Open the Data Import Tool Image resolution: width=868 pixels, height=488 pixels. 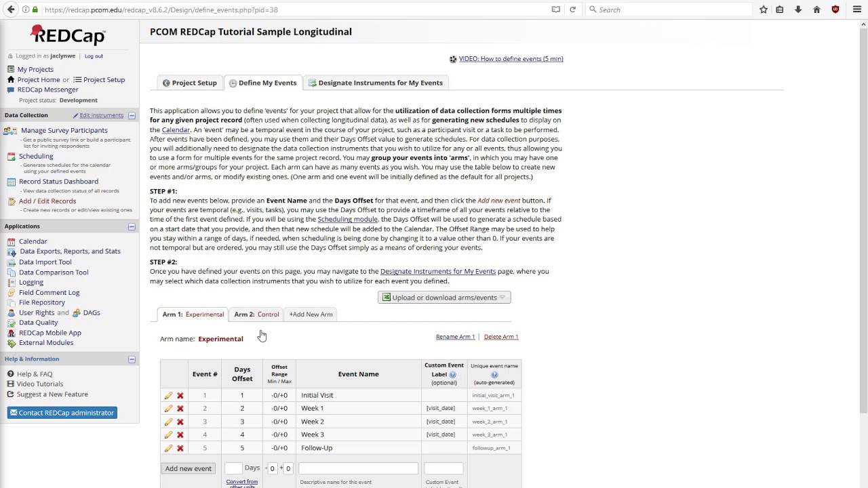[45, 262]
